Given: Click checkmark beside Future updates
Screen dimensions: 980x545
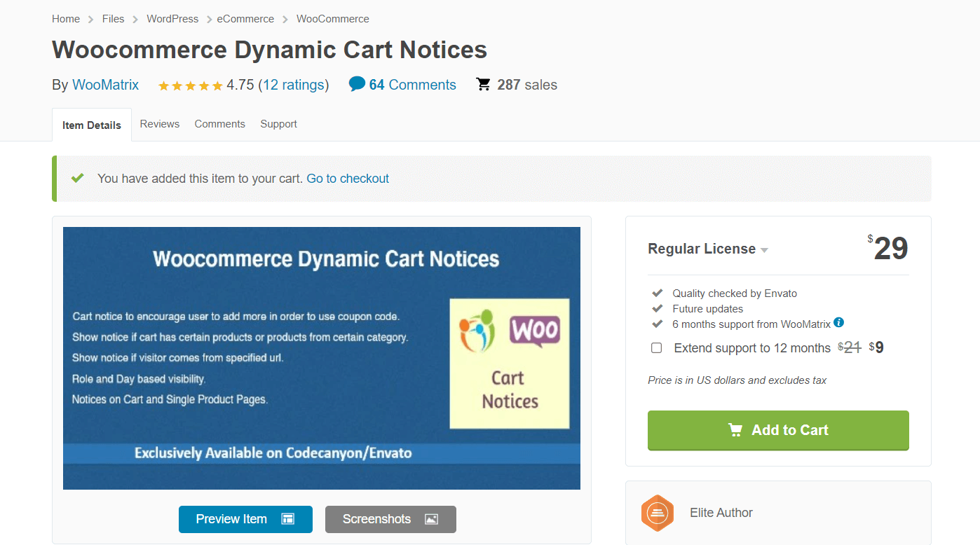Looking at the screenshot, I should 657,308.
